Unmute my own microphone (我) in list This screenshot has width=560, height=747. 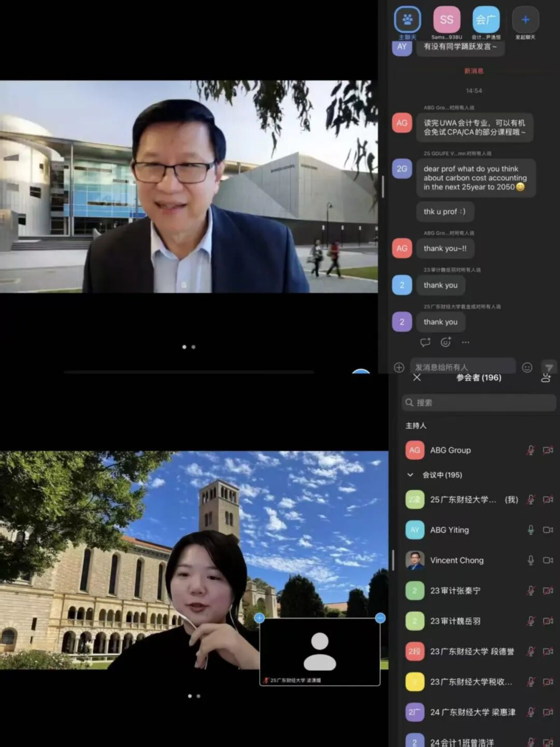(x=530, y=500)
